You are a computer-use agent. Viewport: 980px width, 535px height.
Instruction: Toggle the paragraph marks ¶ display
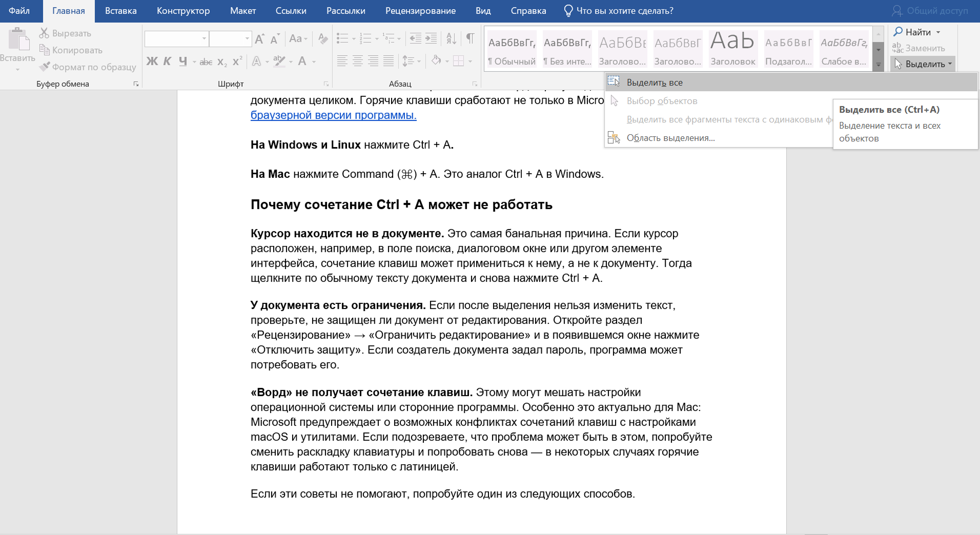pyautogui.click(x=470, y=38)
